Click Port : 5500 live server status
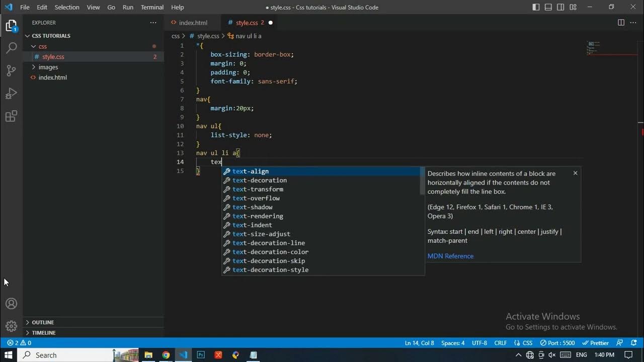The image size is (644, 362). tap(557, 343)
